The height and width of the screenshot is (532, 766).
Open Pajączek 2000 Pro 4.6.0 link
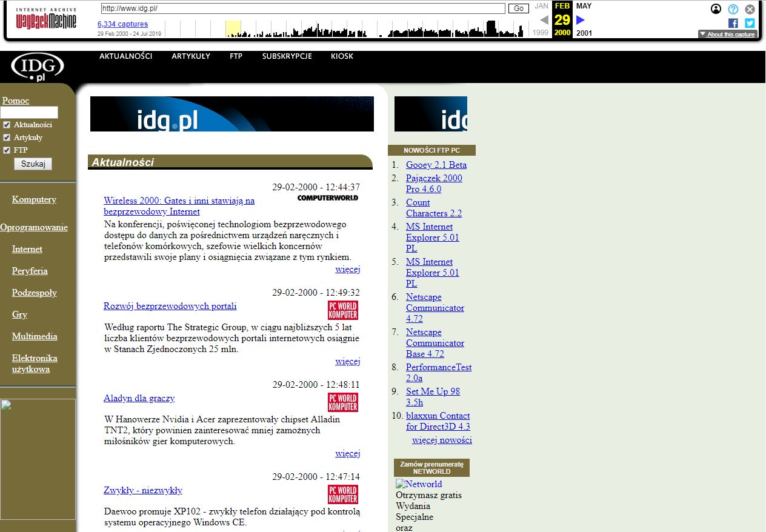click(x=434, y=184)
